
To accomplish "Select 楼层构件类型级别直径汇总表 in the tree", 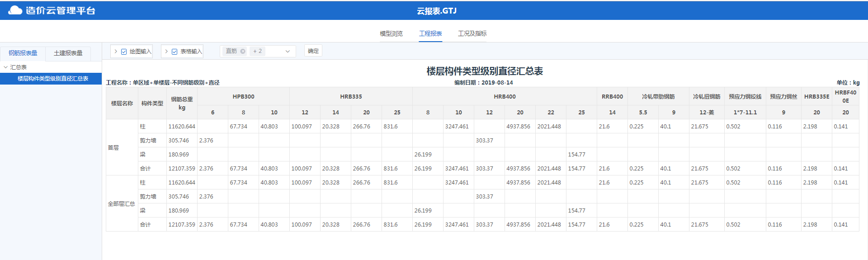I will 53,79.
